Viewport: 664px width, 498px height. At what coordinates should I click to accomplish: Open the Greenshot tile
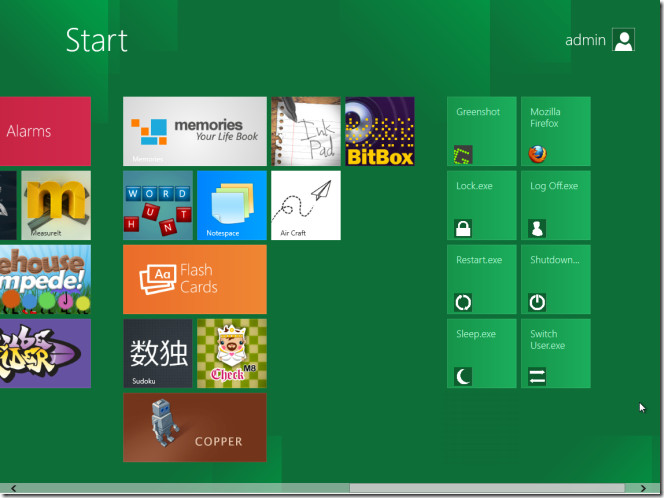481,131
